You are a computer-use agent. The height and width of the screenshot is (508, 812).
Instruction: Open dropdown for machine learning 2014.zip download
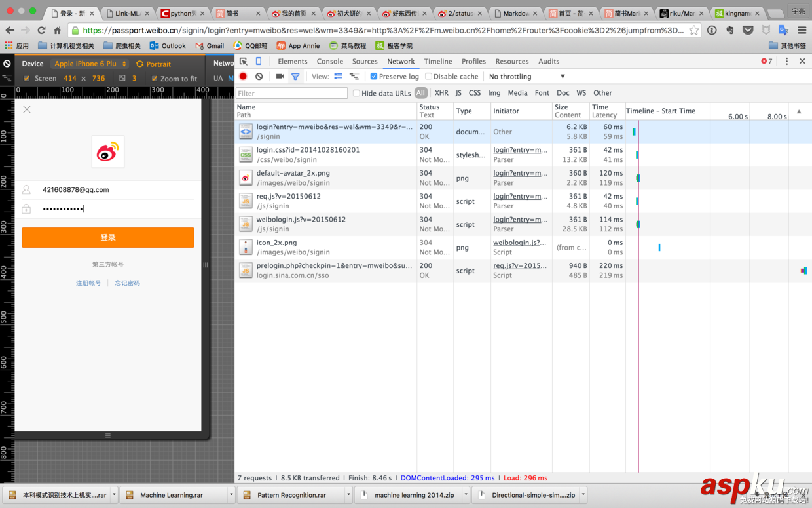(x=466, y=495)
